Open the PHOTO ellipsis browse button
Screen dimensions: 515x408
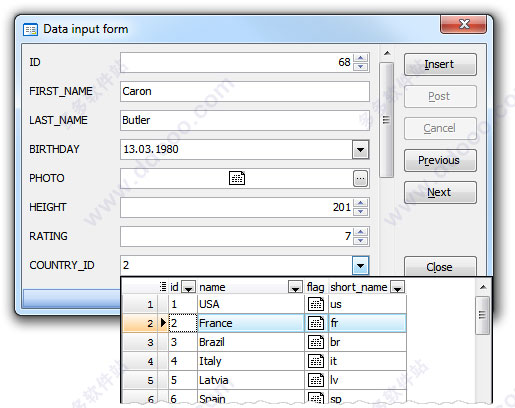tap(360, 178)
